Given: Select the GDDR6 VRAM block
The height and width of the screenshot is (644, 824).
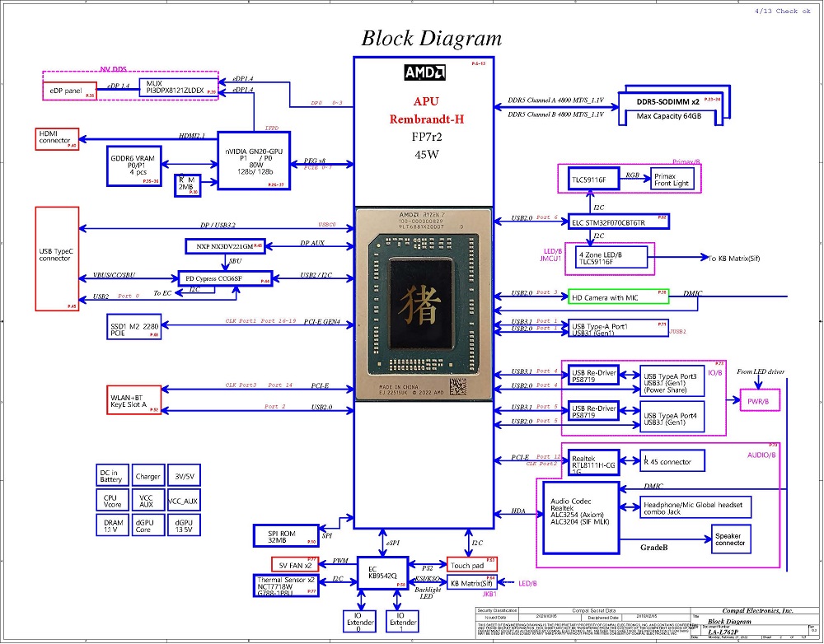Looking at the screenshot, I should click(134, 166).
